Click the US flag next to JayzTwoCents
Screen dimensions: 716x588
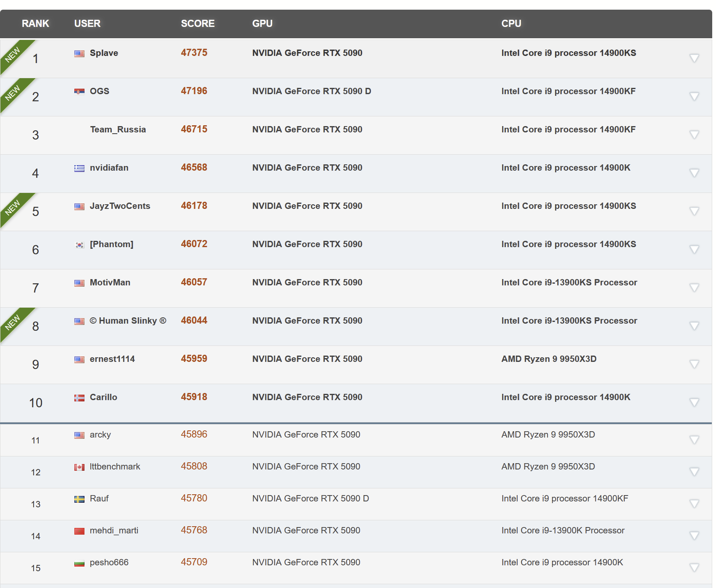click(x=79, y=206)
